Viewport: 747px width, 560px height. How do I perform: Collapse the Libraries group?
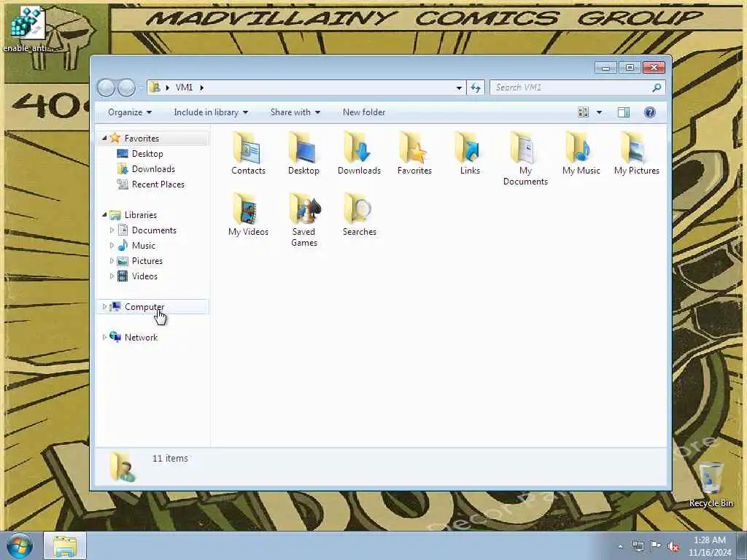(x=104, y=215)
